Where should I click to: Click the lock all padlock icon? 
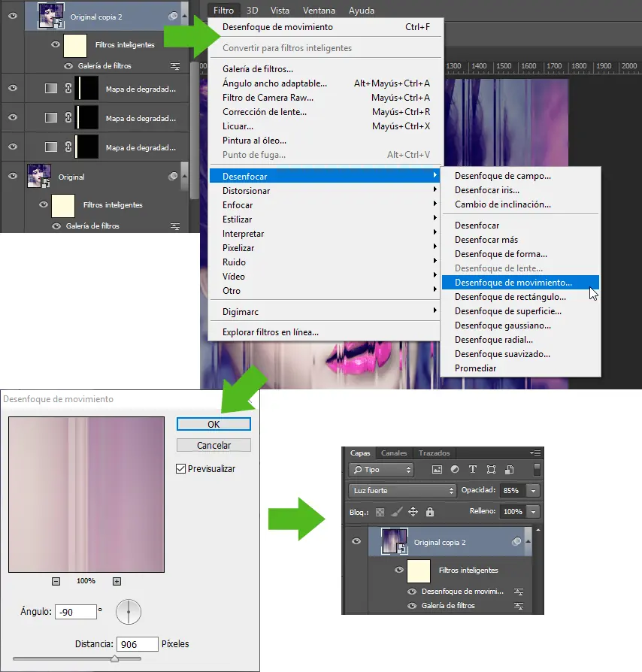[x=429, y=512]
